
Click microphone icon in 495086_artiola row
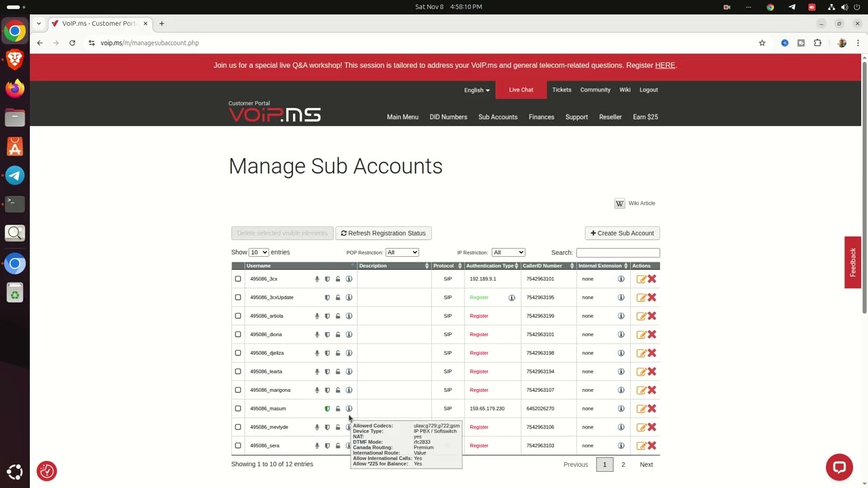point(317,316)
